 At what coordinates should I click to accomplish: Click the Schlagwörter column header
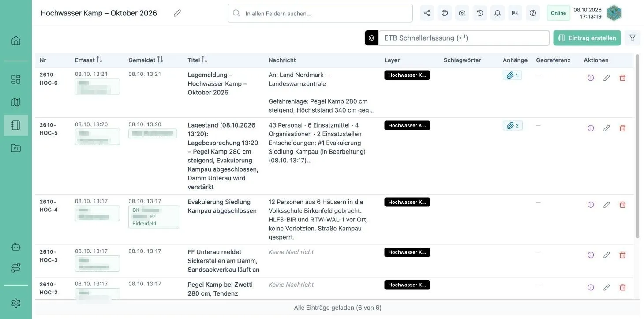462,60
